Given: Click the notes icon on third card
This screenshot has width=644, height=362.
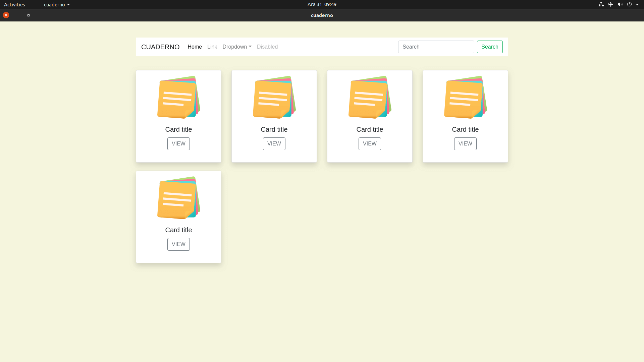Looking at the screenshot, I should pos(370,97).
